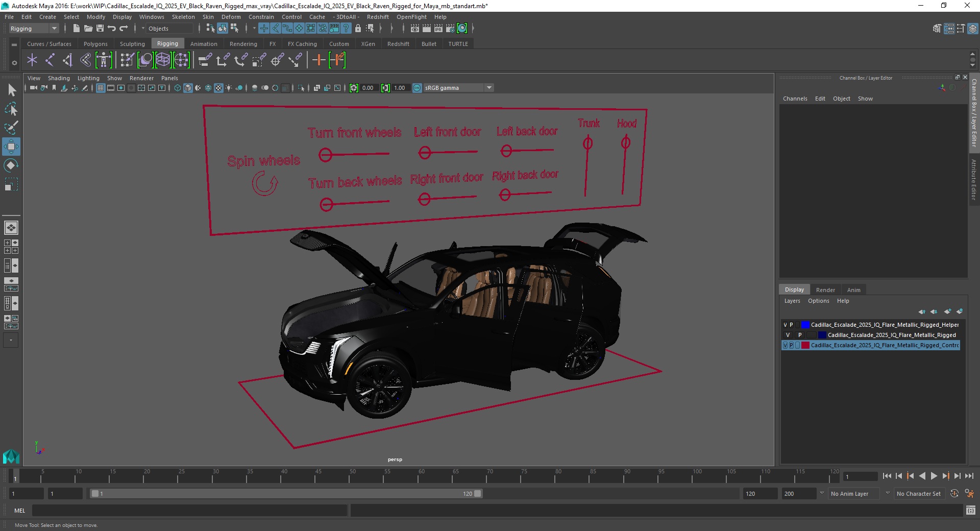This screenshot has width=980, height=531.
Task: Click the New Scene icon
Action: (76, 29)
